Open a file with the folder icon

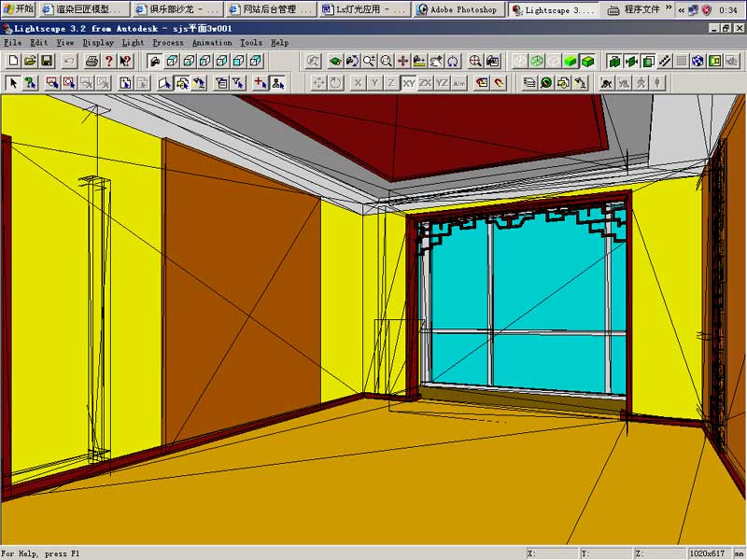click(x=30, y=61)
